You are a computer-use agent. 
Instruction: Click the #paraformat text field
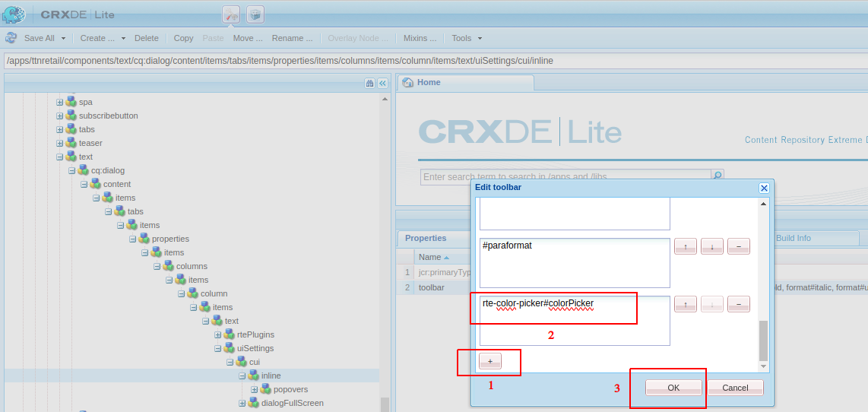575,263
